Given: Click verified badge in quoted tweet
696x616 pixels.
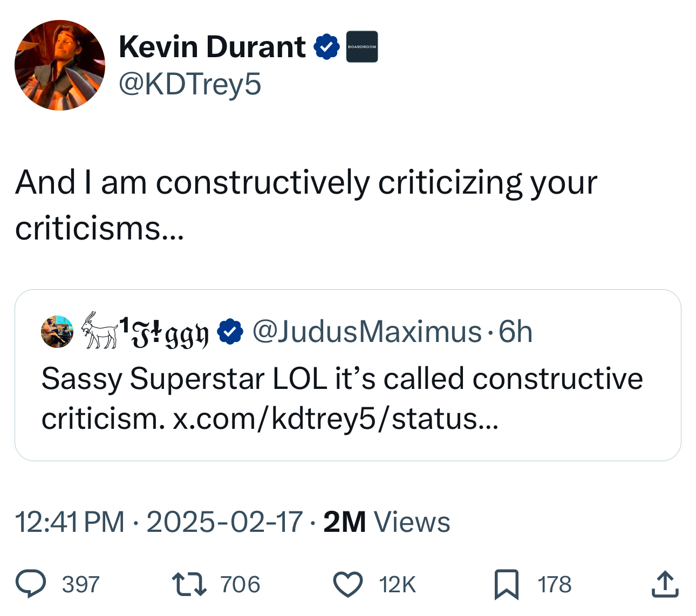Looking at the screenshot, I should 230,332.
